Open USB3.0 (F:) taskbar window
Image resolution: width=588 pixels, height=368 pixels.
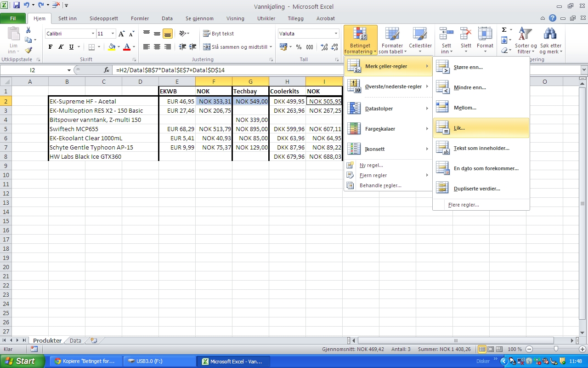tap(160, 361)
